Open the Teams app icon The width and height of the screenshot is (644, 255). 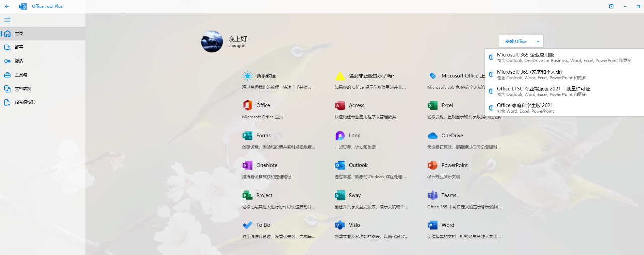tap(432, 195)
